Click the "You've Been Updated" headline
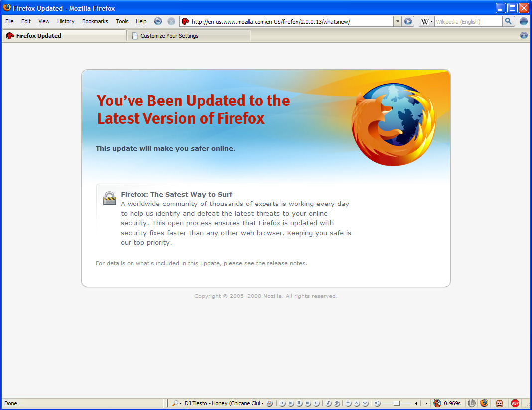This screenshot has width=532, height=410. coord(193,109)
